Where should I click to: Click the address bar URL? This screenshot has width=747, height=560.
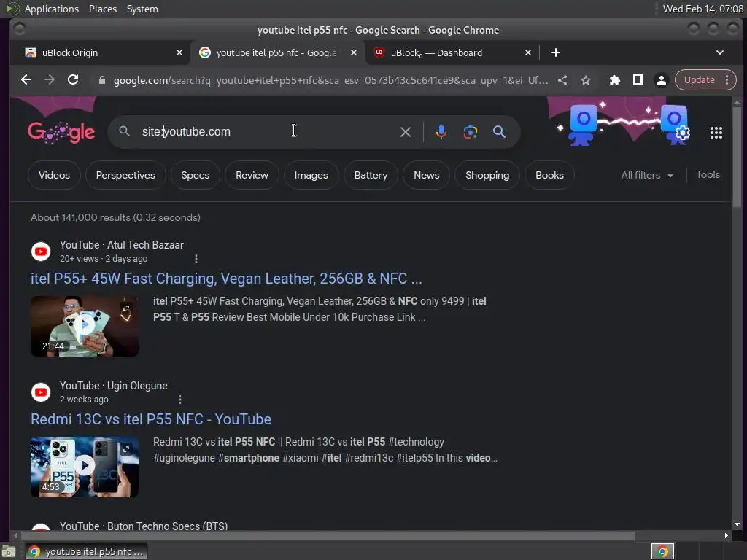(330, 80)
